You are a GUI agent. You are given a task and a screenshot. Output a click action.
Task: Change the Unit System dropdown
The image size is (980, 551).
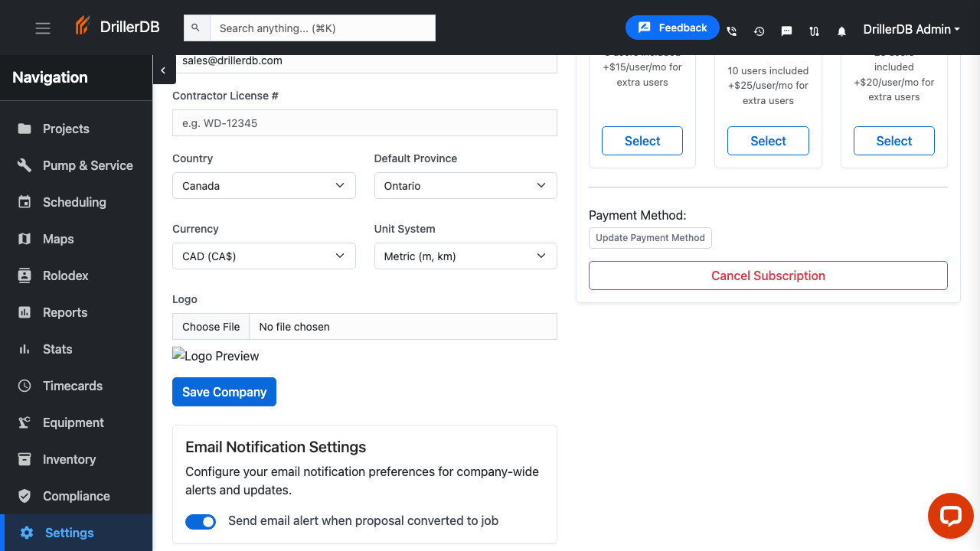(465, 256)
